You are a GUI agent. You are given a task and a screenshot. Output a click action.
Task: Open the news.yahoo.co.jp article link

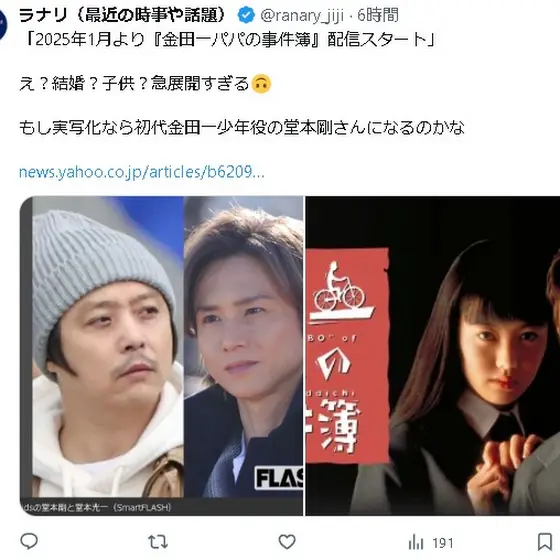coord(142,172)
